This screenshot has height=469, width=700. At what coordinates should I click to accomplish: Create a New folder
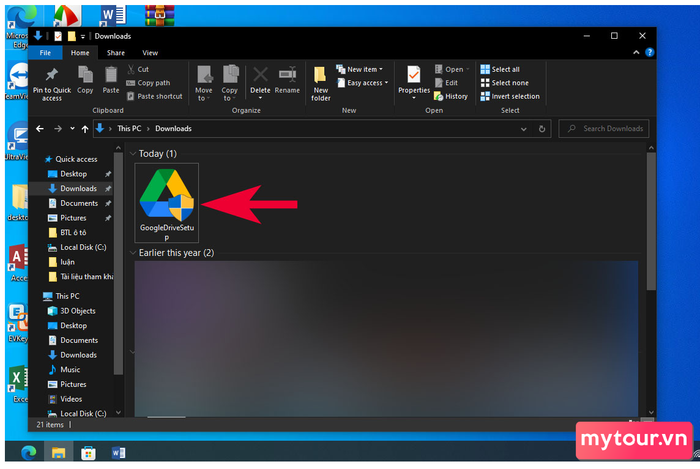pyautogui.click(x=321, y=83)
